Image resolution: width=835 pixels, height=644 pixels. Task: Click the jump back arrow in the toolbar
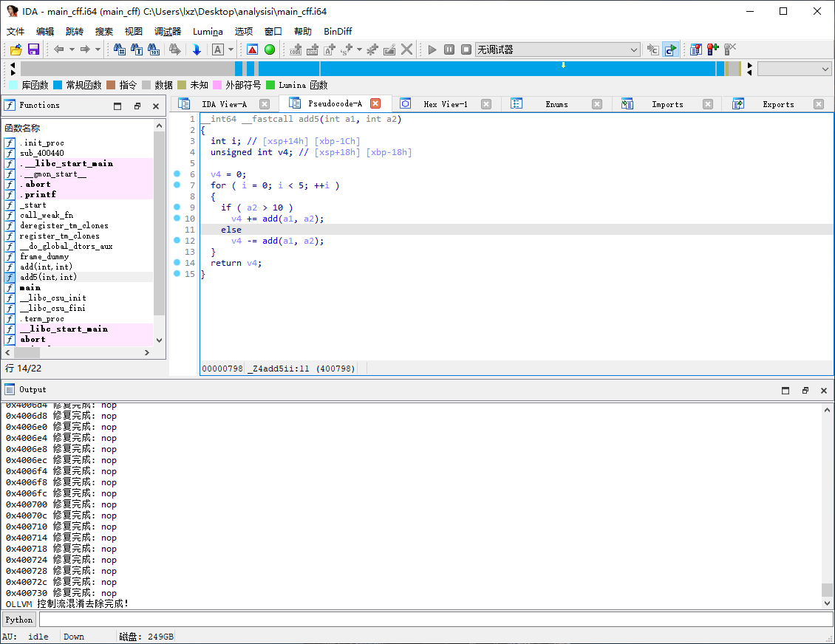coord(59,49)
